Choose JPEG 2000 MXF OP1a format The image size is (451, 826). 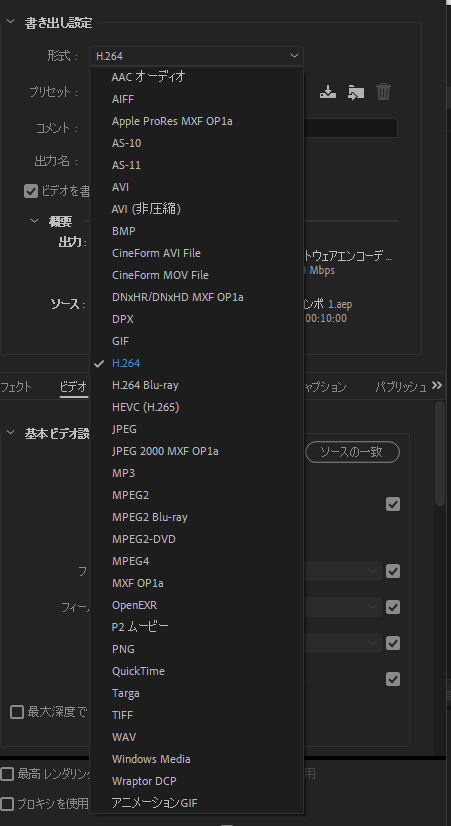coord(196,451)
